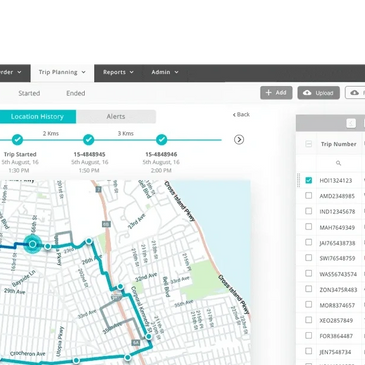Check the SWI76548759 trip checkbox
Image resolution: width=365 pixels, height=365 pixels.
[x=309, y=258]
